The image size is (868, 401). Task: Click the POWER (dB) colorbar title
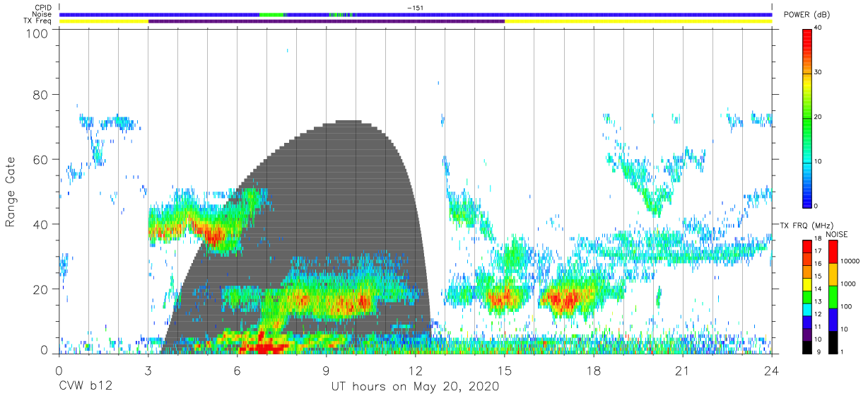[x=807, y=15]
